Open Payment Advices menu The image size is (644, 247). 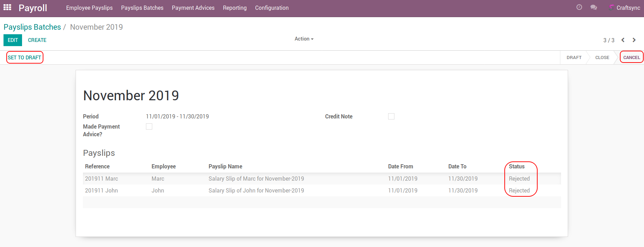pos(193,8)
